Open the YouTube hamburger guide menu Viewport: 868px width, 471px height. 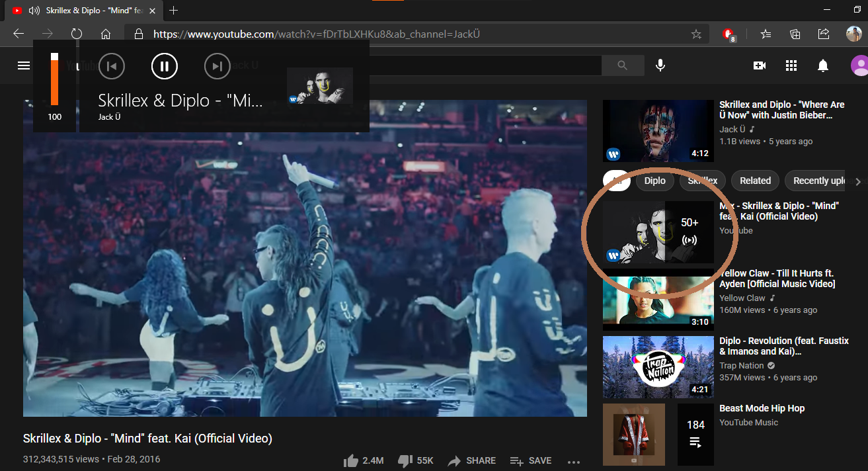click(24, 65)
